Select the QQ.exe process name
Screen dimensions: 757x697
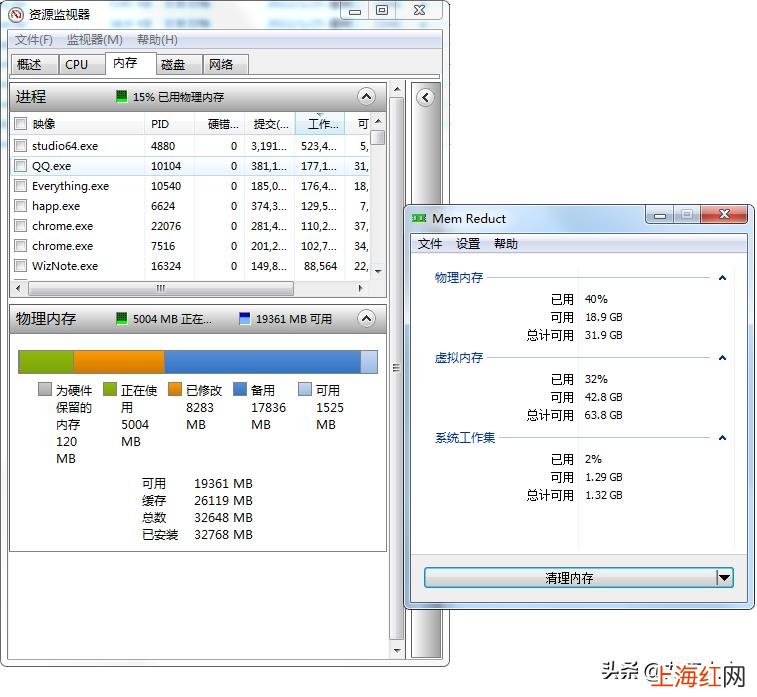(x=51, y=166)
